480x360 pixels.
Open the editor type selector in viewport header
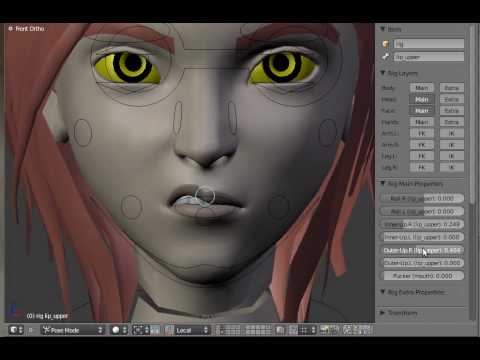tap(16, 330)
